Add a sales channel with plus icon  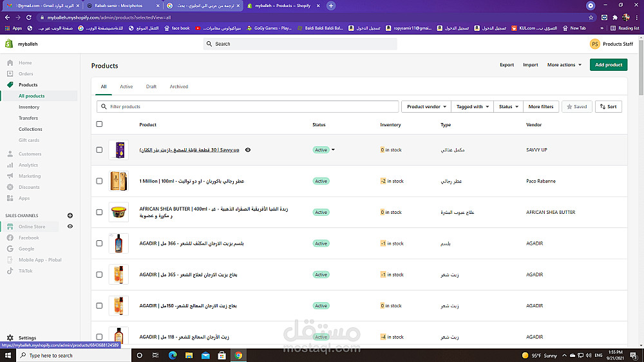pos(70,216)
